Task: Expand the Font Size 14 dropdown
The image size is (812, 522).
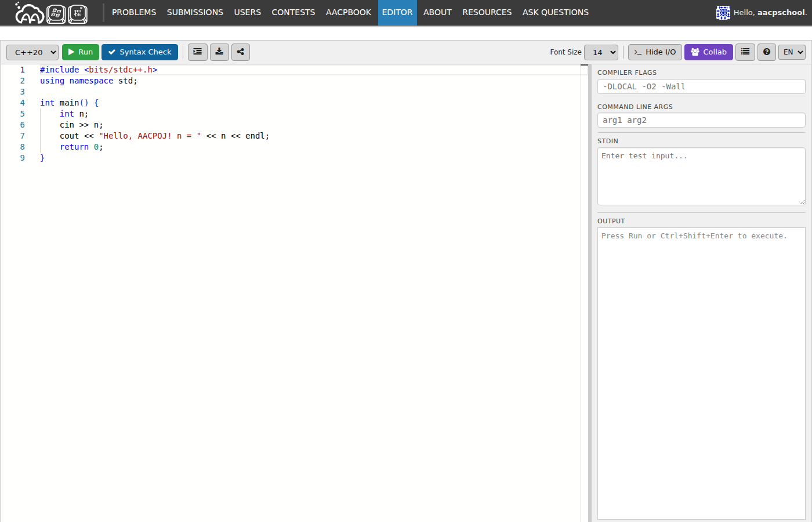Action: 601,52
